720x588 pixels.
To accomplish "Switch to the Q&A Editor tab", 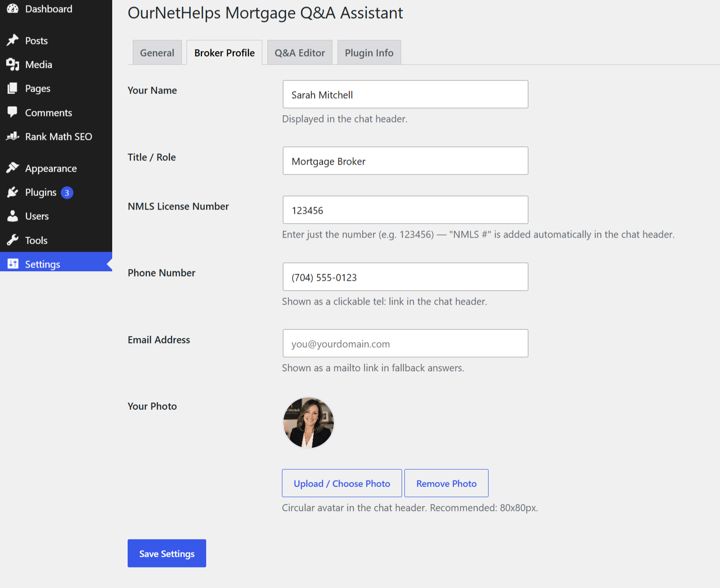I will pyautogui.click(x=300, y=52).
